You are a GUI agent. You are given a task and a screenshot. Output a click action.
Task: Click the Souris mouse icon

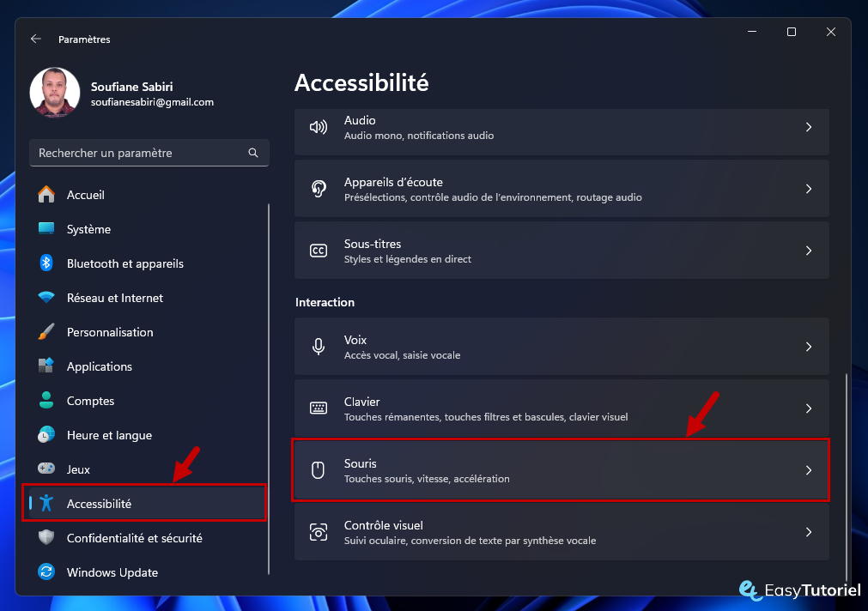319,470
